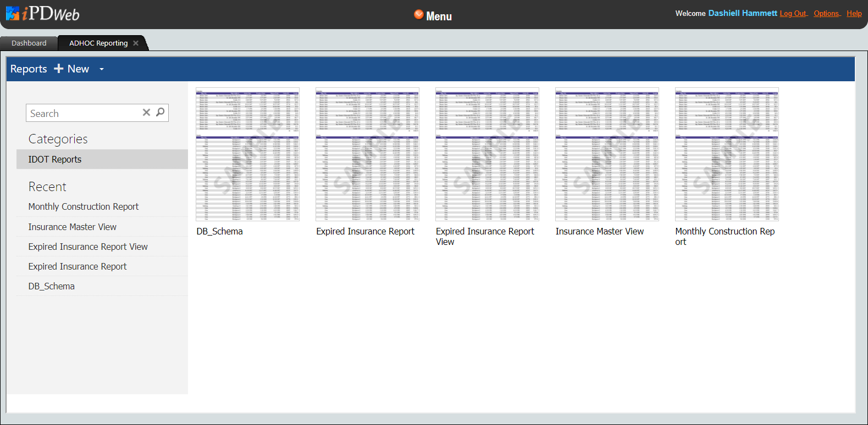Open the Monthly Construction Report thumbnail

tap(727, 154)
